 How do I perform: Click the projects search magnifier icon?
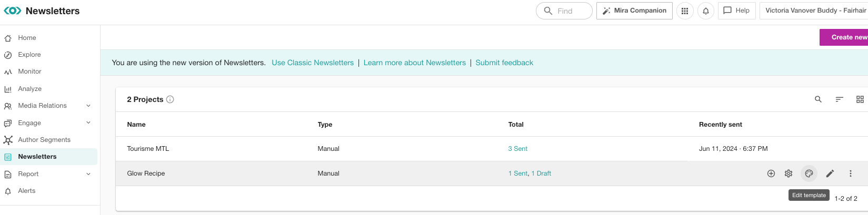pyautogui.click(x=818, y=99)
